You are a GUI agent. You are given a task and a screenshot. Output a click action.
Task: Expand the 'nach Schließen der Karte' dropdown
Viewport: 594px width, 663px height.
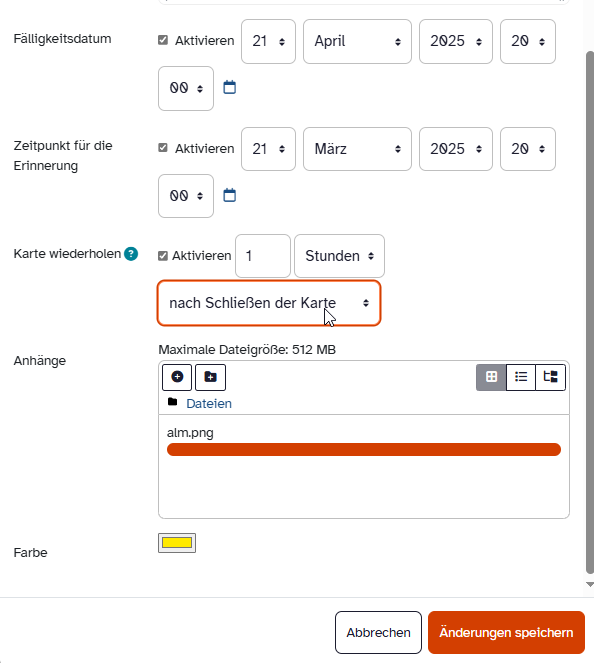coord(269,303)
